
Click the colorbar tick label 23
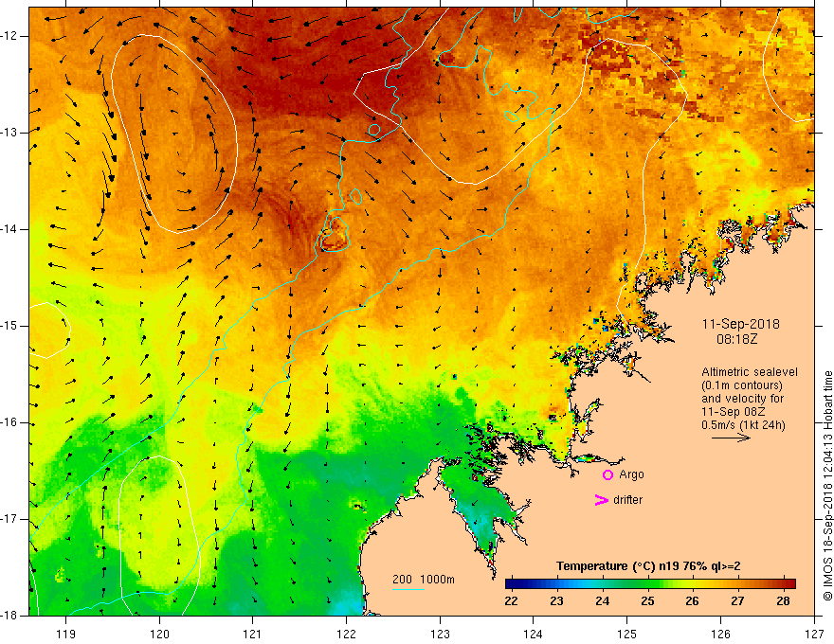point(556,601)
